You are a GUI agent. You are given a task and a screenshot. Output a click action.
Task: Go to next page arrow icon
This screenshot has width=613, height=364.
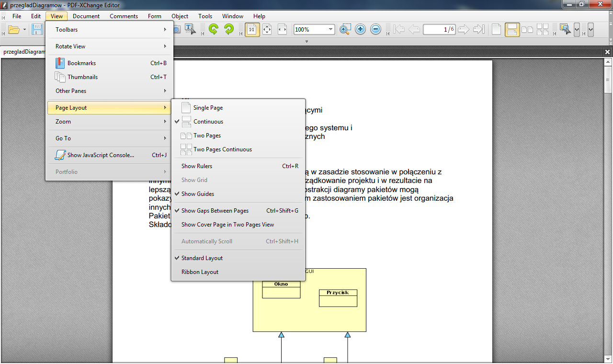463,30
